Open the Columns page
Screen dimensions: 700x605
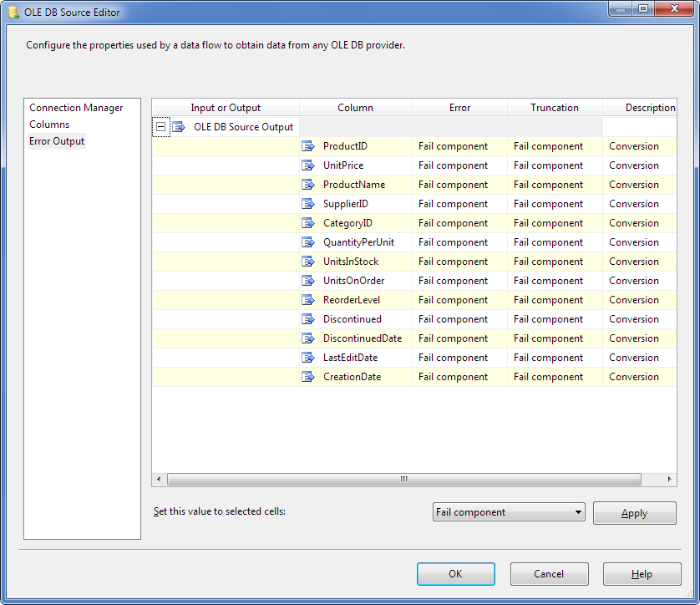click(x=49, y=125)
